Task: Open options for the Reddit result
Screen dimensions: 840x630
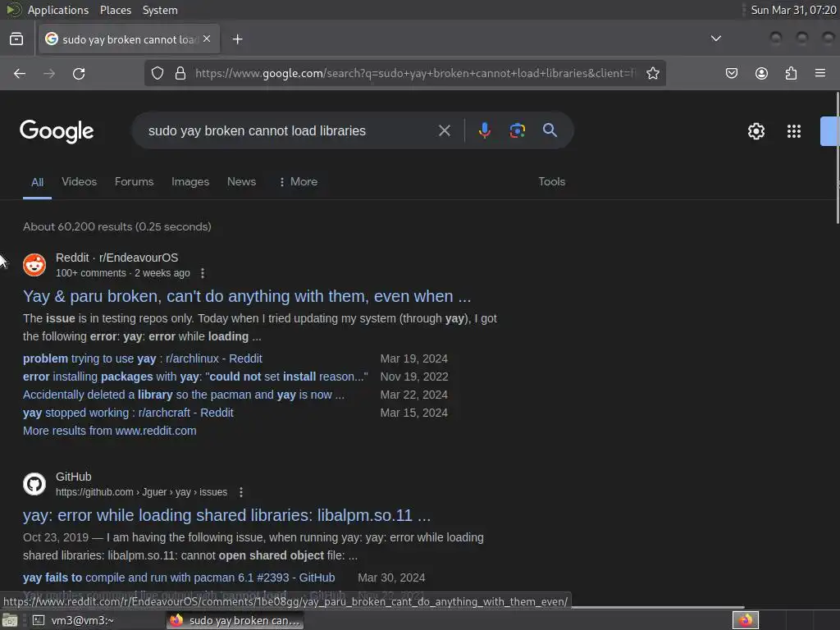Action: [203, 273]
